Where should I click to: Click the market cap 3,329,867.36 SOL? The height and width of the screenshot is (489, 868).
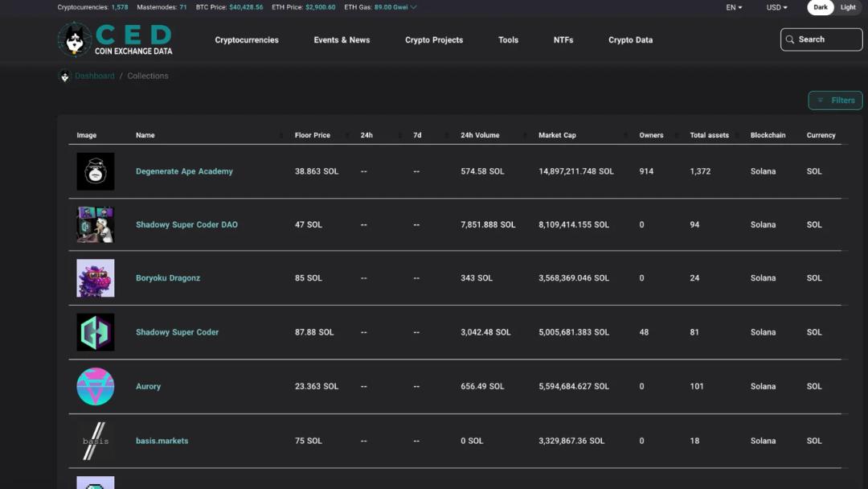571,441
